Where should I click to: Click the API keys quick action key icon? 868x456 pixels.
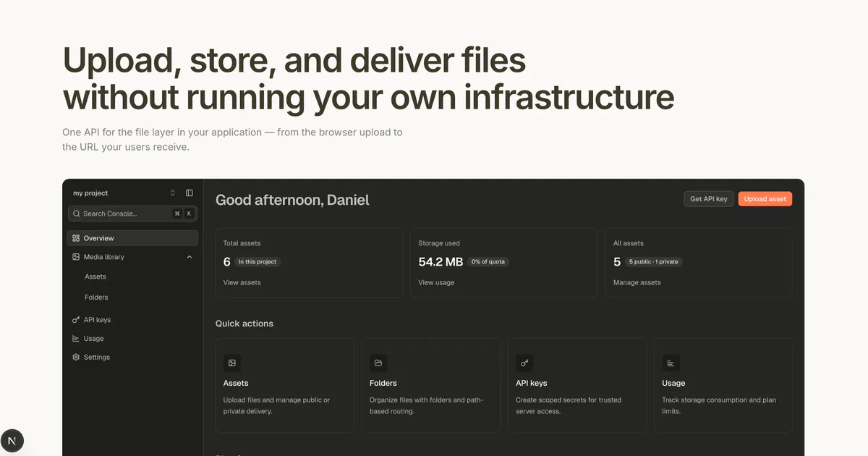524,363
